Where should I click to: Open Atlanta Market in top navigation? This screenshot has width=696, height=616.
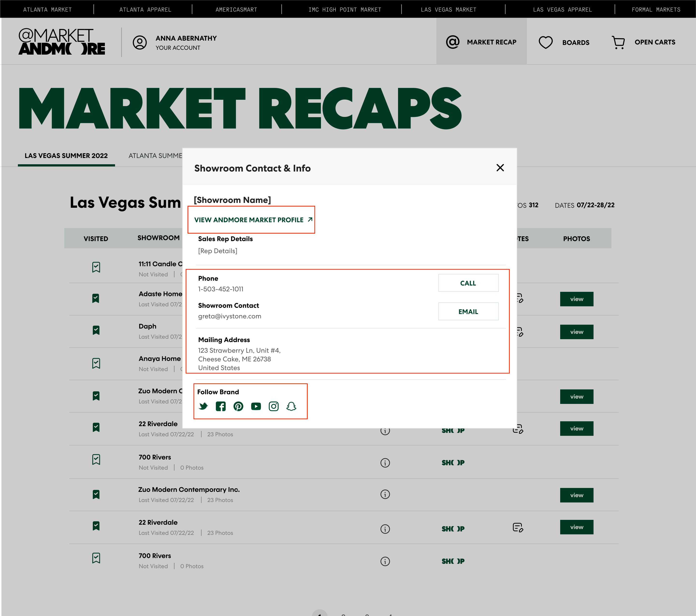[47, 9]
